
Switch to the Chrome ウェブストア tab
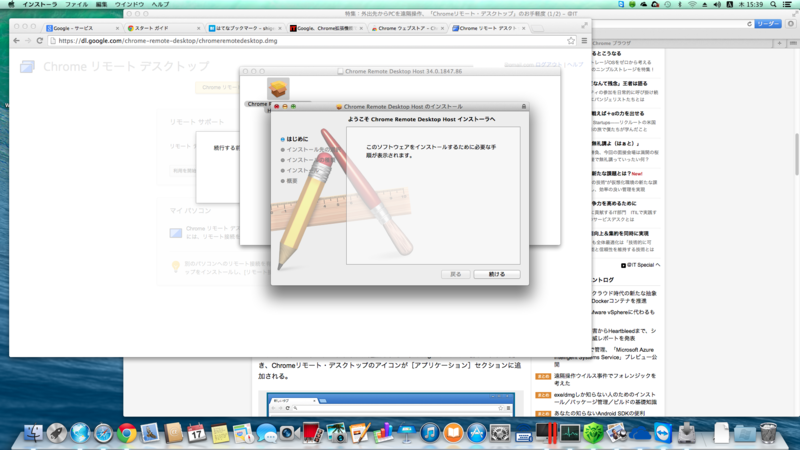407,28
